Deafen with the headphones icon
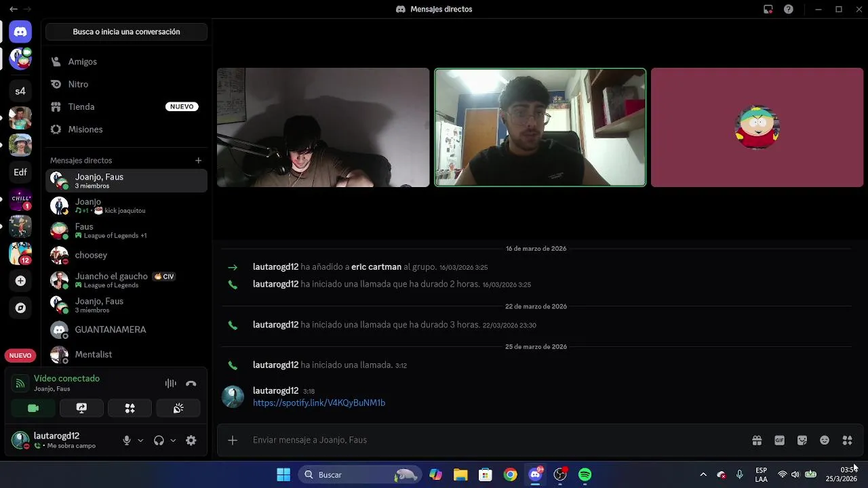868x488 pixels. (x=159, y=441)
